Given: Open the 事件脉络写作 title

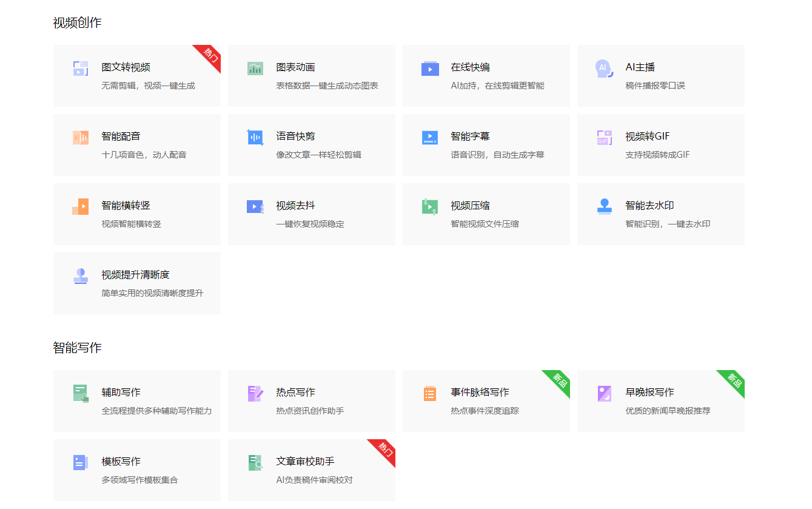Looking at the screenshot, I should pos(480,393).
